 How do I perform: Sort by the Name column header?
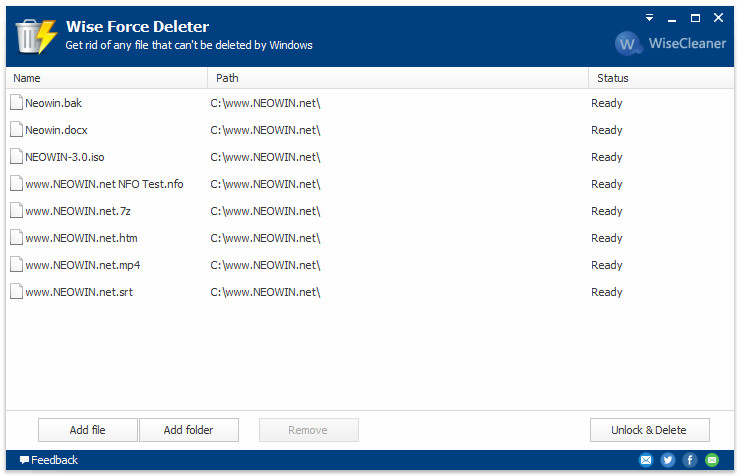[x=107, y=78]
